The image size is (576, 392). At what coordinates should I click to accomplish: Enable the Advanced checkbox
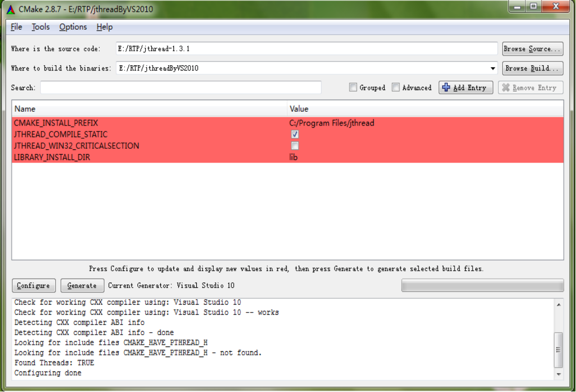pos(396,87)
